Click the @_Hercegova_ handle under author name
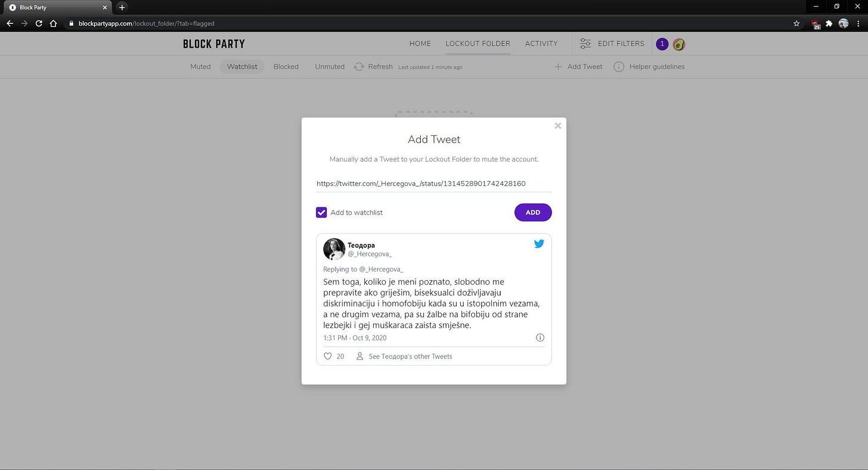 click(x=370, y=254)
